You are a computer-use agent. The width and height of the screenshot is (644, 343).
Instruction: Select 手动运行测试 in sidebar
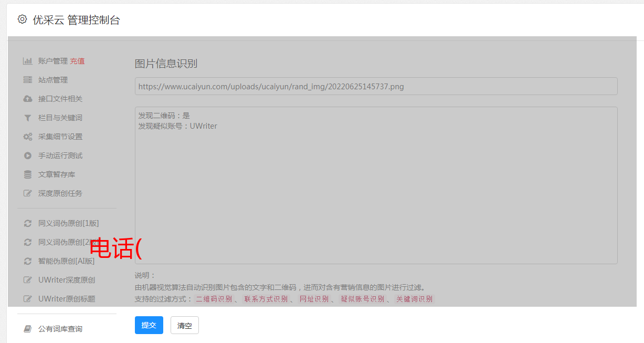[60, 155]
